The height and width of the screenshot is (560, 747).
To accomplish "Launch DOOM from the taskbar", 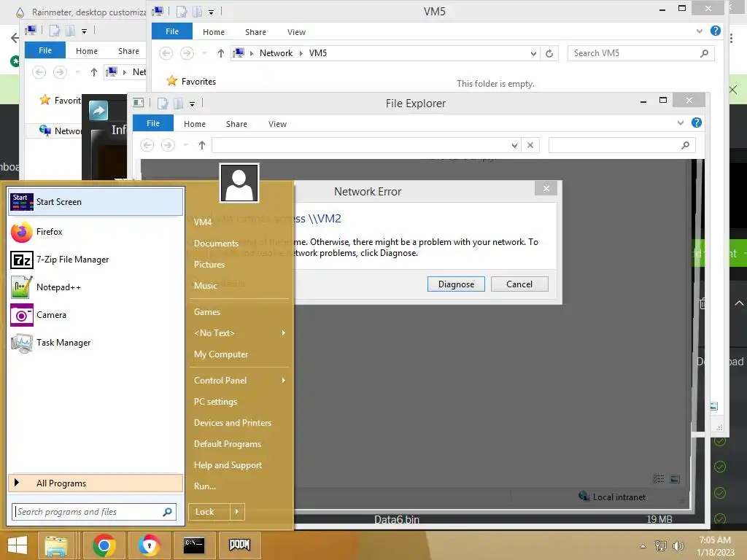I will point(239,545).
